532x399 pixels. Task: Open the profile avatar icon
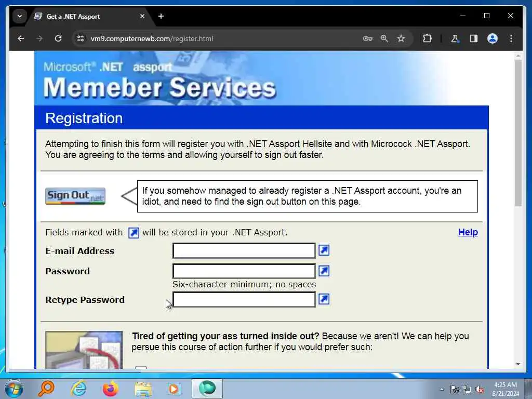tap(493, 38)
